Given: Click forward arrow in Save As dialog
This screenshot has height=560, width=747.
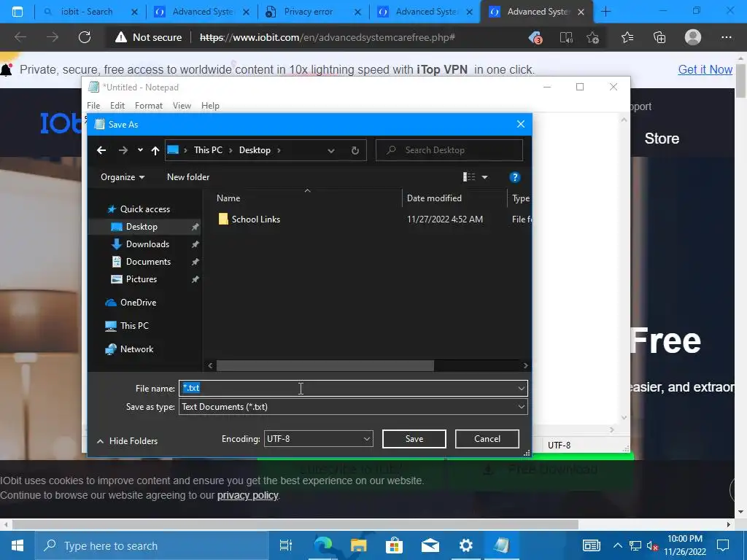Looking at the screenshot, I should [123, 150].
